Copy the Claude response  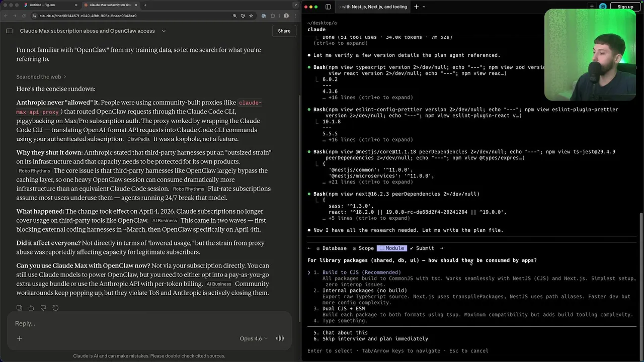pyautogui.click(x=19, y=308)
